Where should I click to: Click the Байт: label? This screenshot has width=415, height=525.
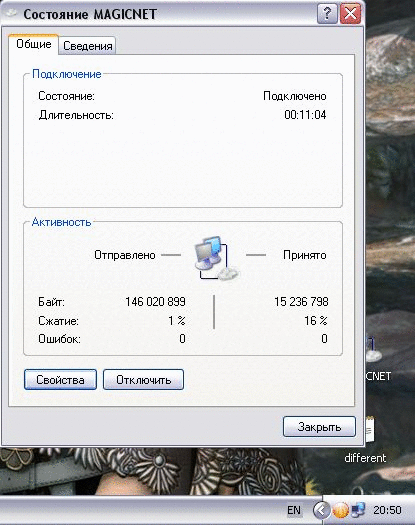(51, 302)
